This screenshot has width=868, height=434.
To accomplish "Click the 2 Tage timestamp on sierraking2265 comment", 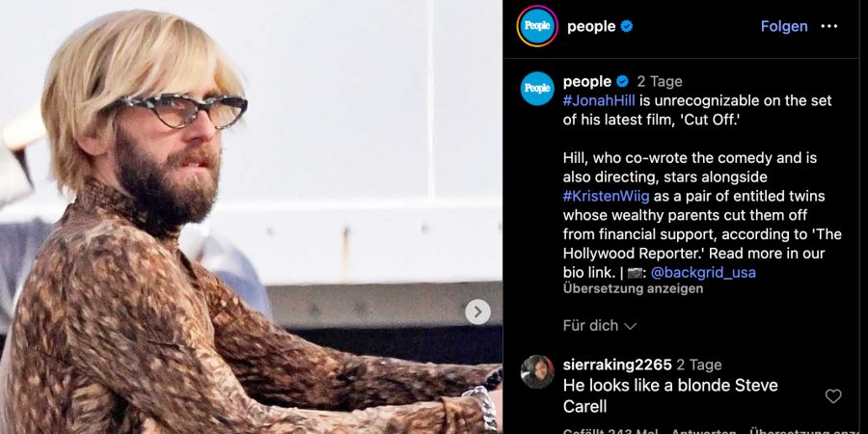I will (699, 365).
